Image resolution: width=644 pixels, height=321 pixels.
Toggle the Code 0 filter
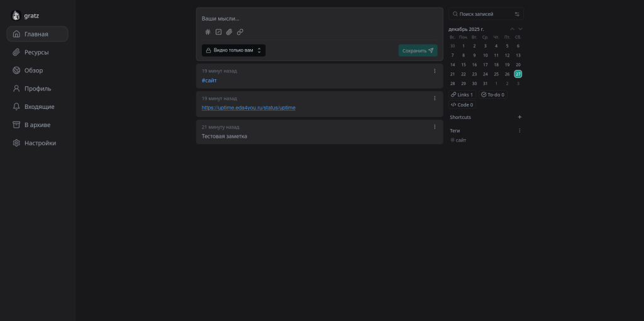pos(462,105)
